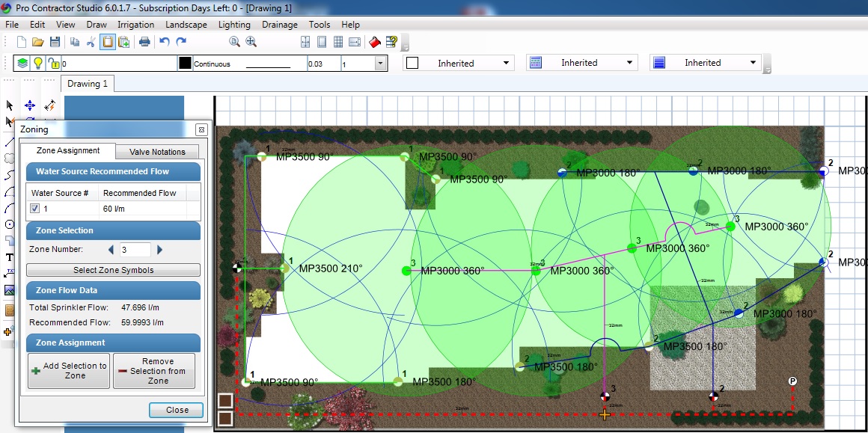The image size is (868, 433).
Task: Switch to the Valve Notations tab
Action: (157, 152)
